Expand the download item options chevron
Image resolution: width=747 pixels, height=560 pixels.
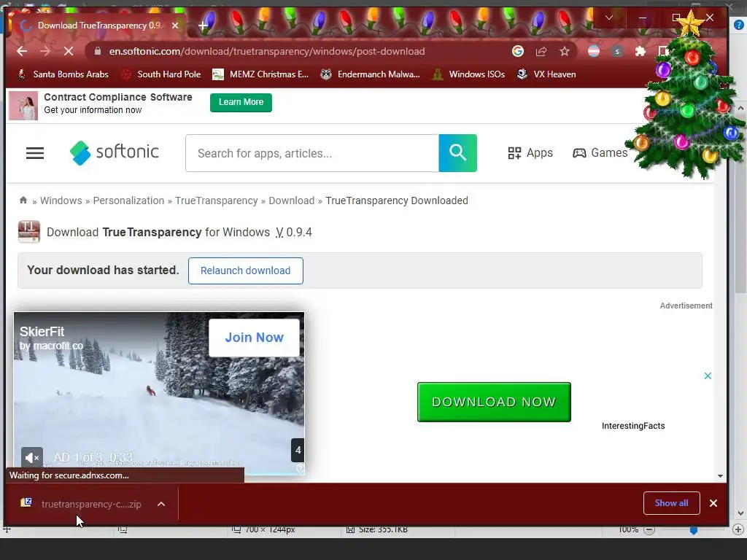[161, 504]
